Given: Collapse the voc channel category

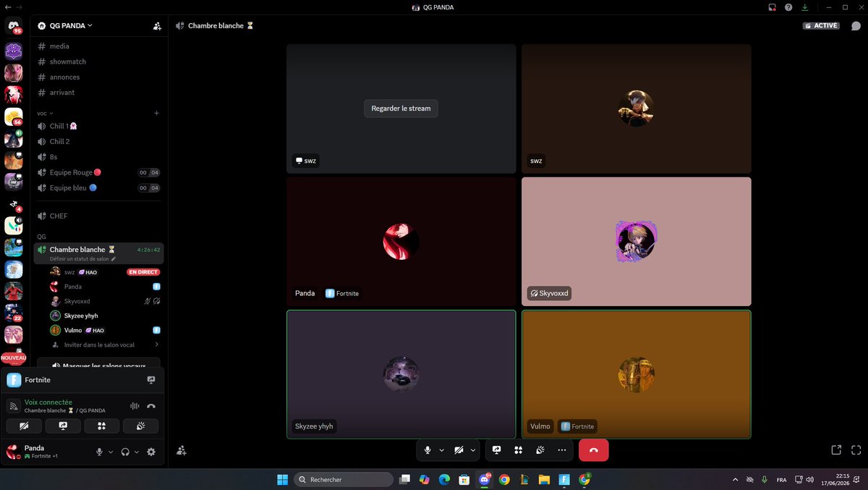Looking at the screenshot, I should pos(45,113).
